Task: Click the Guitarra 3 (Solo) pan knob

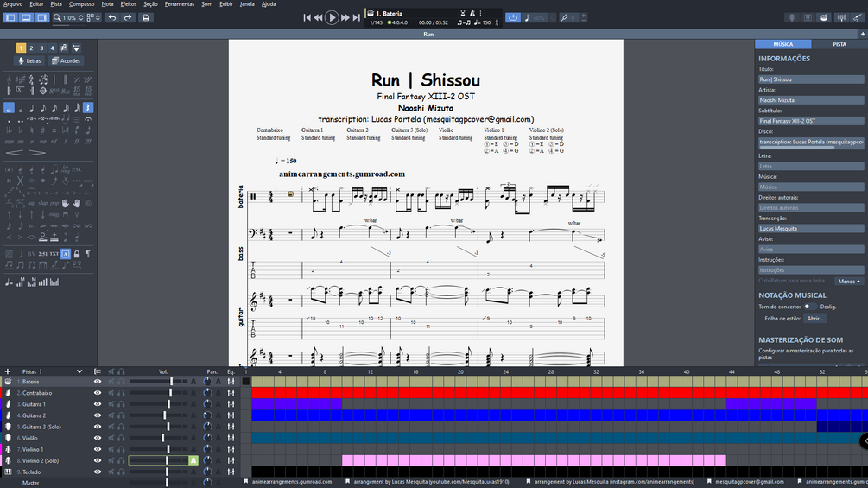Action: 207,427
